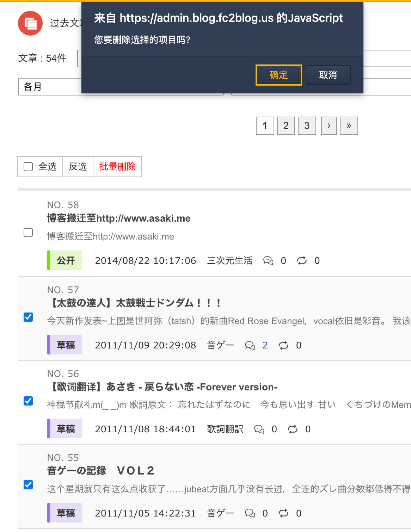
Task: Cancel the dialog with 取消 button
Action: [328, 75]
